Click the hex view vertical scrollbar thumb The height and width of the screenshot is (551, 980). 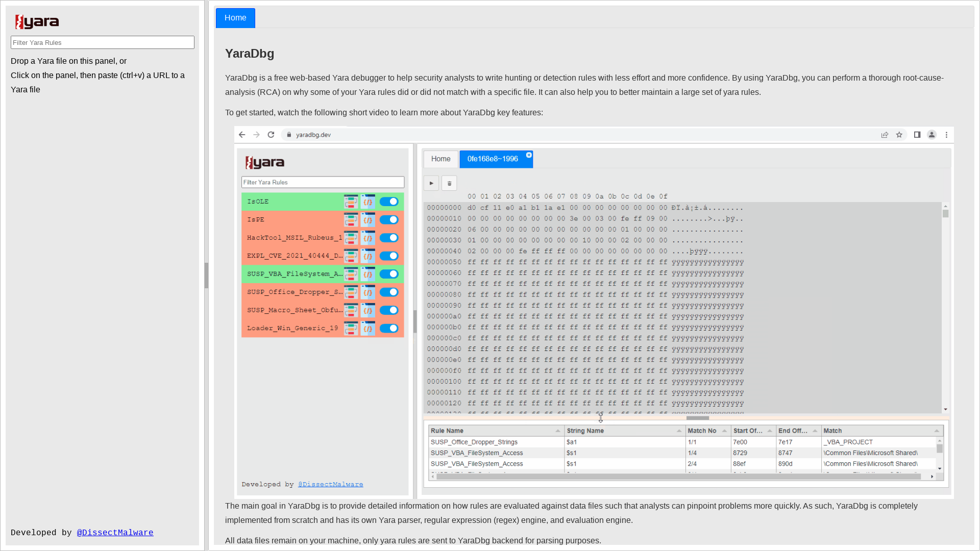coord(946,214)
